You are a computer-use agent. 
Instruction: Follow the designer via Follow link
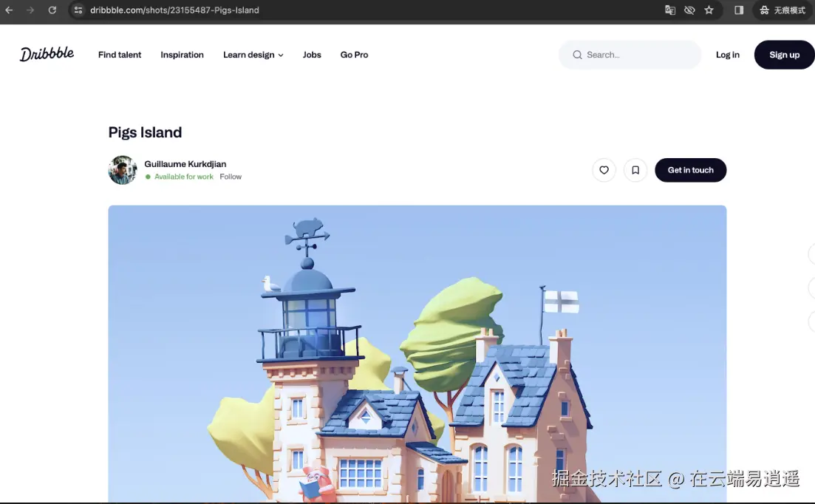(x=231, y=177)
